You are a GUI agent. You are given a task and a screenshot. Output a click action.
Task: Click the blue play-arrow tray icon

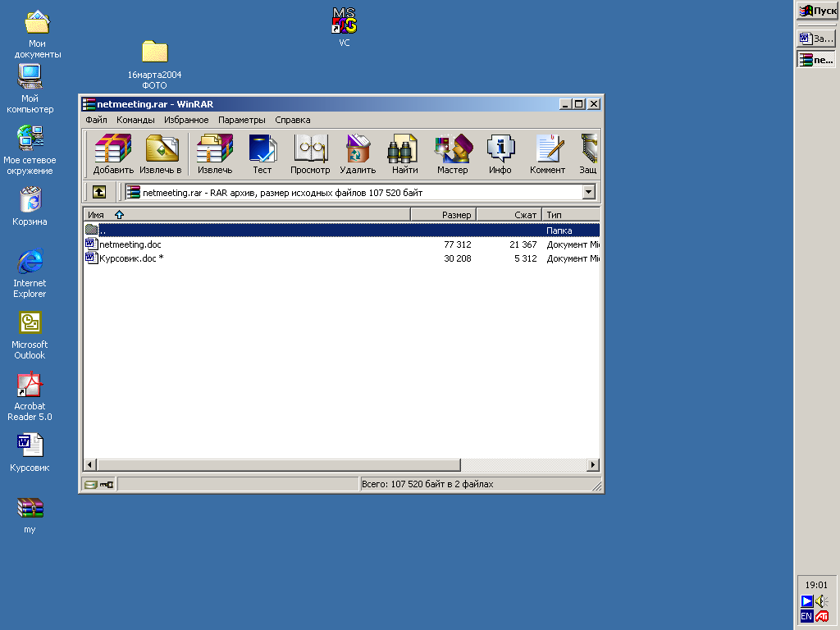tap(807, 601)
